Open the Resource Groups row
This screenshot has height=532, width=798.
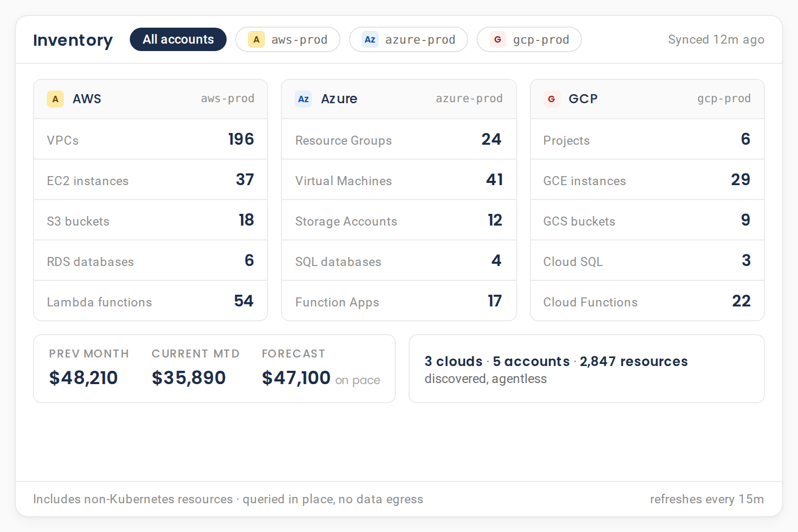pos(399,139)
